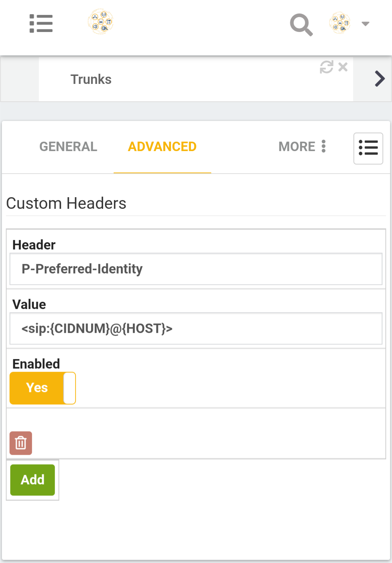This screenshot has height=563, width=392.
Task: Refresh the Trunks tab
Action: click(x=326, y=67)
